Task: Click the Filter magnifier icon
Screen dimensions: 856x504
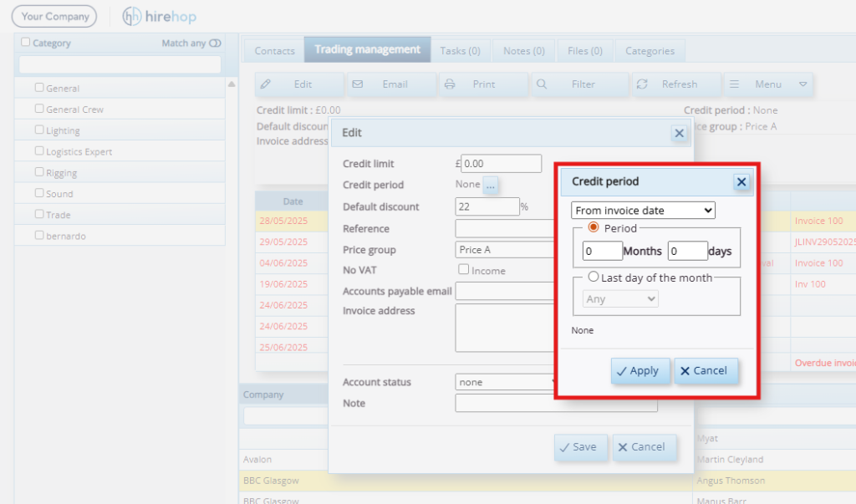Action: 542,84
